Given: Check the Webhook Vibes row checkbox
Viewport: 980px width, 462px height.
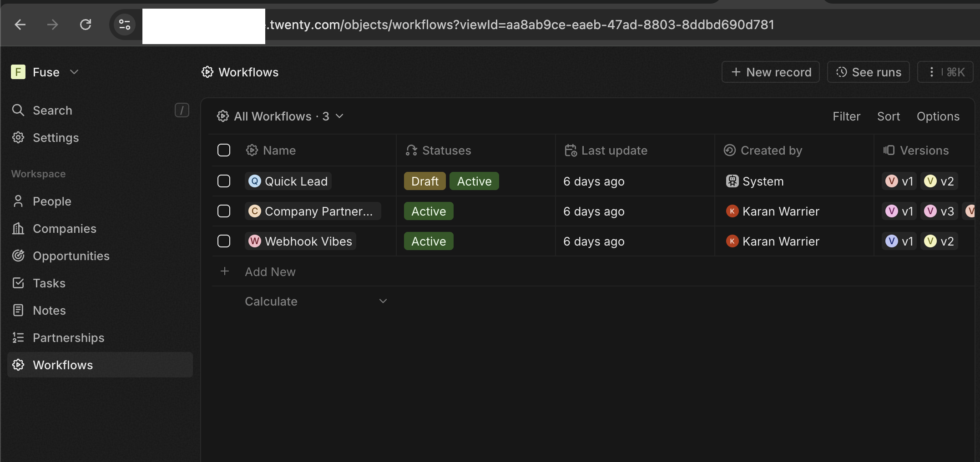Looking at the screenshot, I should click(x=224, y=241).
